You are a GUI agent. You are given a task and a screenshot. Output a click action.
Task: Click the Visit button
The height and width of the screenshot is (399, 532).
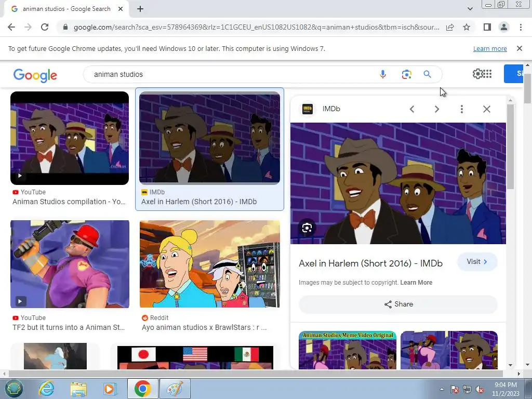coord(477,262)
